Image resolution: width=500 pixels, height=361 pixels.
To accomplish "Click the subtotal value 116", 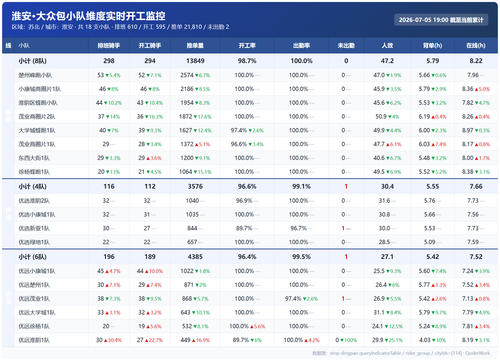I will (x=109, y=187).
